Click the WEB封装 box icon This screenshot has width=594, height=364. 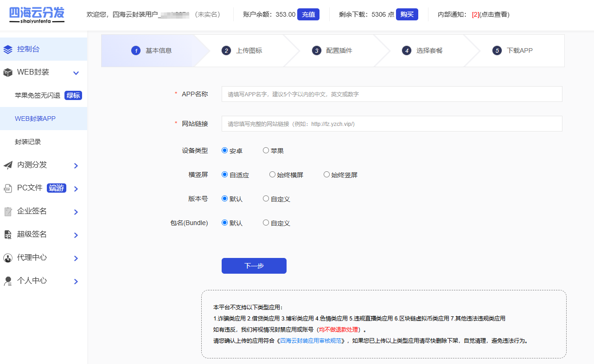pyautogui.click(x=8, y=73)
